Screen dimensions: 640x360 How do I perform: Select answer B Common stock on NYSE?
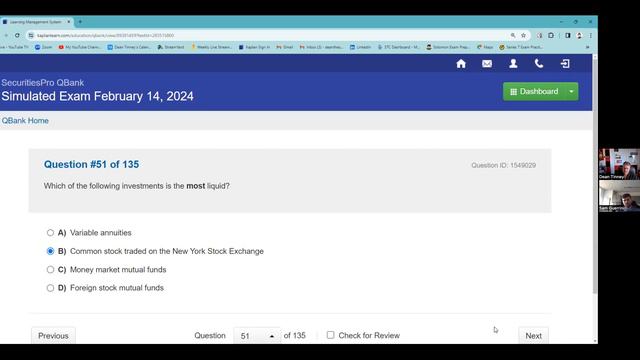pyautogui.click(x=50, y=251)
